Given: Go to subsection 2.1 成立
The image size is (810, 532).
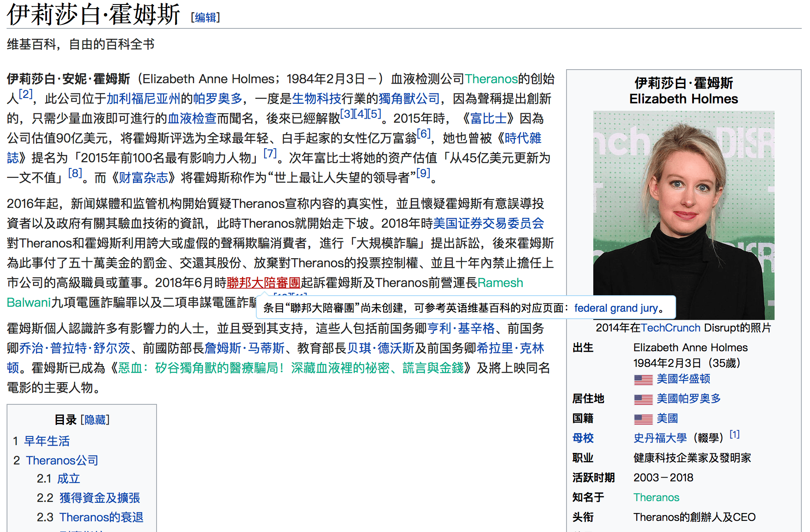Looking at the screenshot, I should (x=68, y=478).
